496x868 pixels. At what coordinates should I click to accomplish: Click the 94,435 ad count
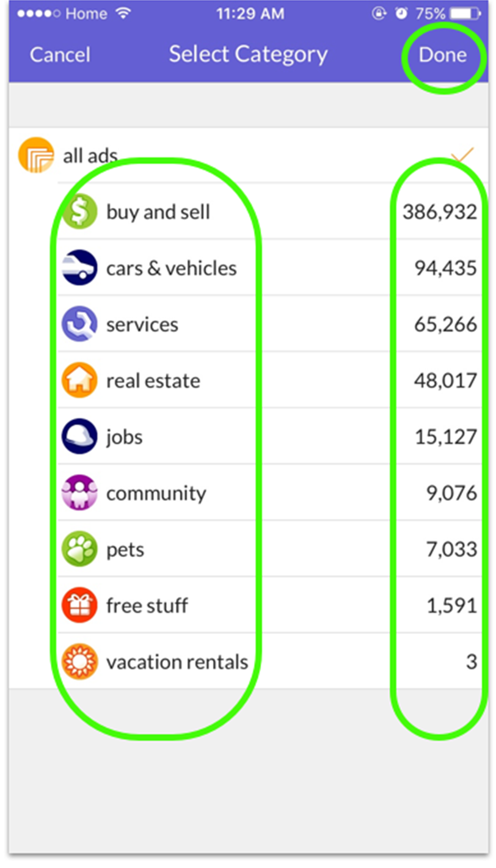[x=446, y=268]
